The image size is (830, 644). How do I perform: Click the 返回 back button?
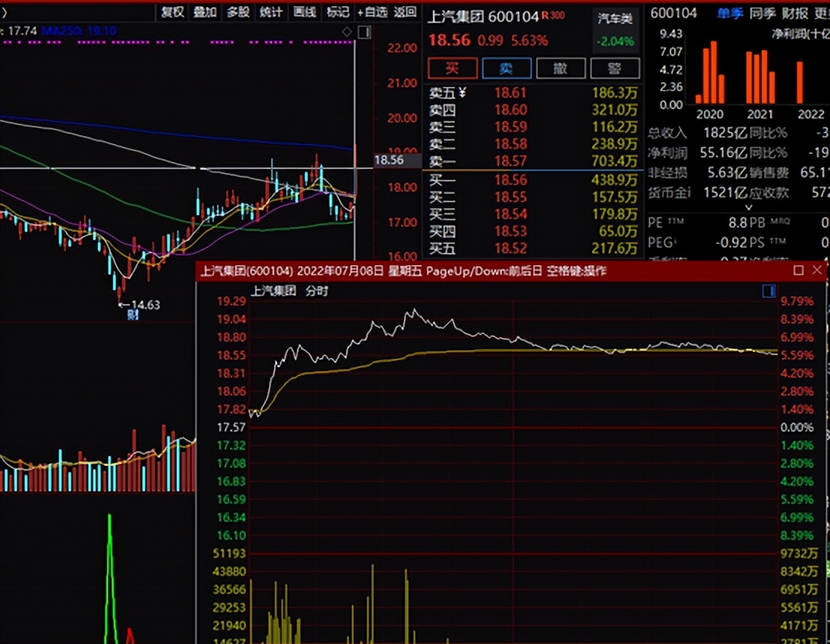[405, 11]
